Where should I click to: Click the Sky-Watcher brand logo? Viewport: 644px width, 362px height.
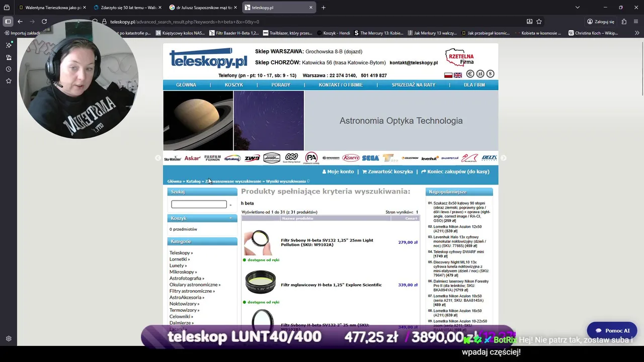point(173,158)
